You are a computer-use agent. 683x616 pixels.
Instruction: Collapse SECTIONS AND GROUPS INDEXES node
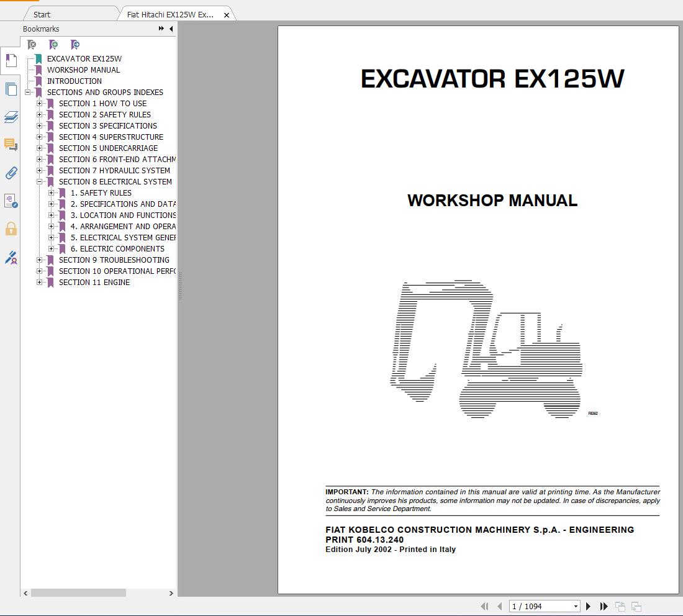[x=27, y=93]
